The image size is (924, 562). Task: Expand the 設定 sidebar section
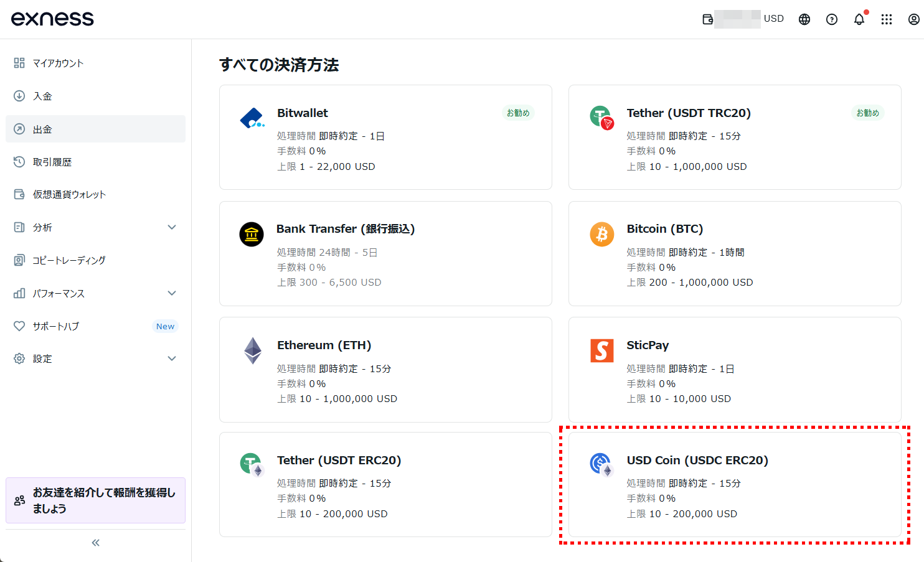[172, 358]
